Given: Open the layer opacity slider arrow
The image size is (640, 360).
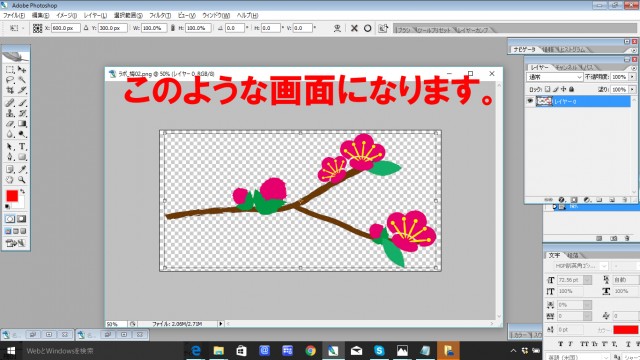Looking at the screenshot, I should (x=632, y=77).
